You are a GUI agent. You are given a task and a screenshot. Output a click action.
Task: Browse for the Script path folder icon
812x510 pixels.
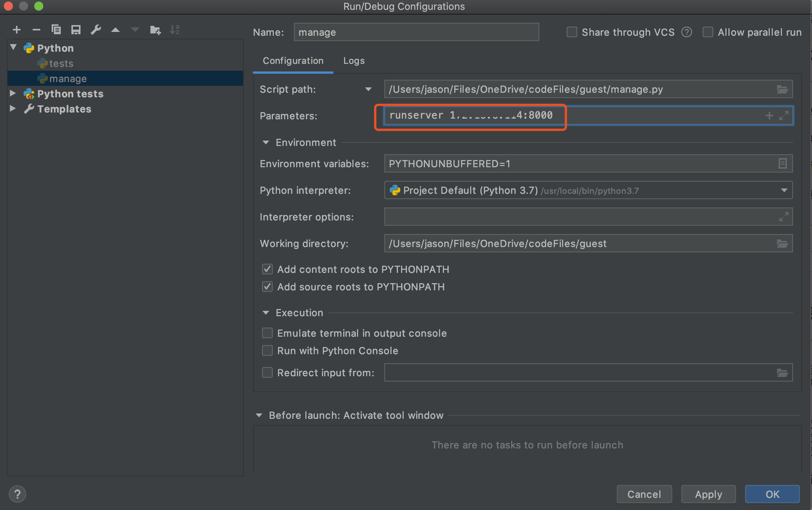coord(782,89)
